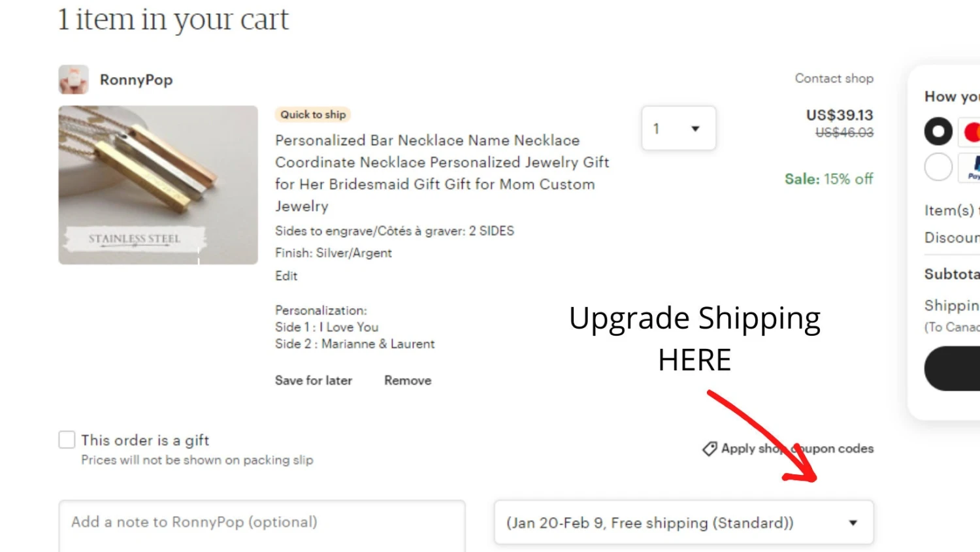980x552 pixels.
Task: Select the card payment radio button
Action: (938, 131)
